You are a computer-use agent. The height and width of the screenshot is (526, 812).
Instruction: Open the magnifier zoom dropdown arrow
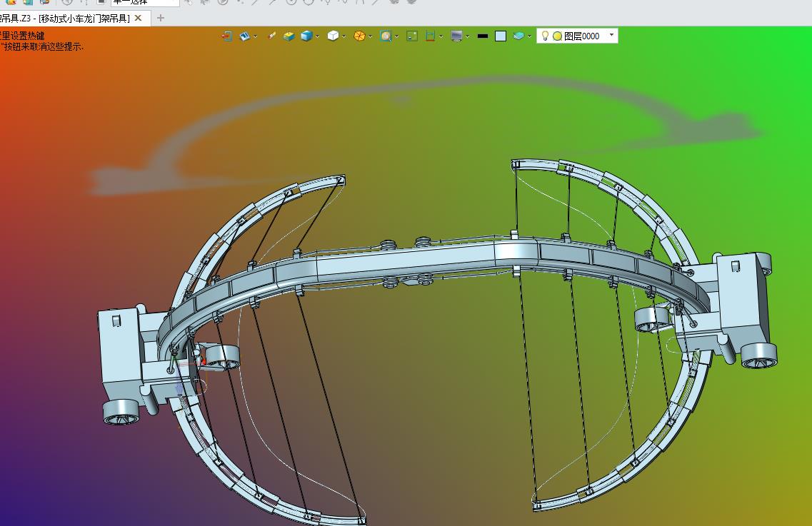pyautogui.click(x=396, y=36)
